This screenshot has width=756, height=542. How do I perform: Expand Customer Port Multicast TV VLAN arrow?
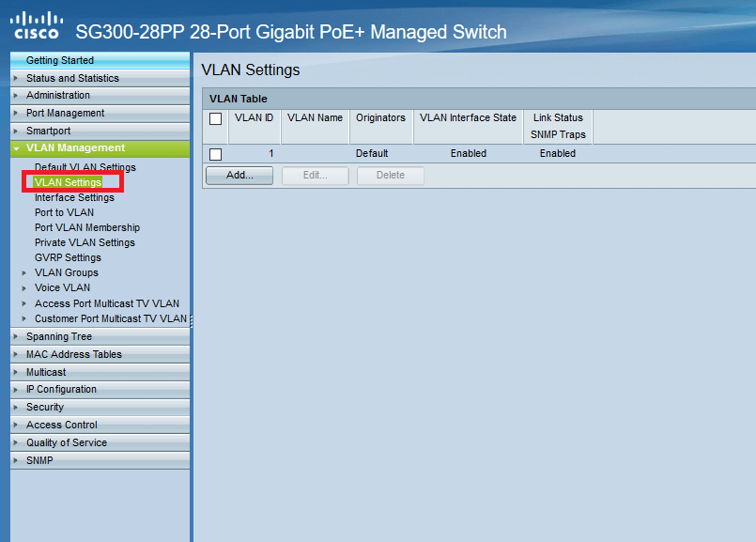coord(24,318)
